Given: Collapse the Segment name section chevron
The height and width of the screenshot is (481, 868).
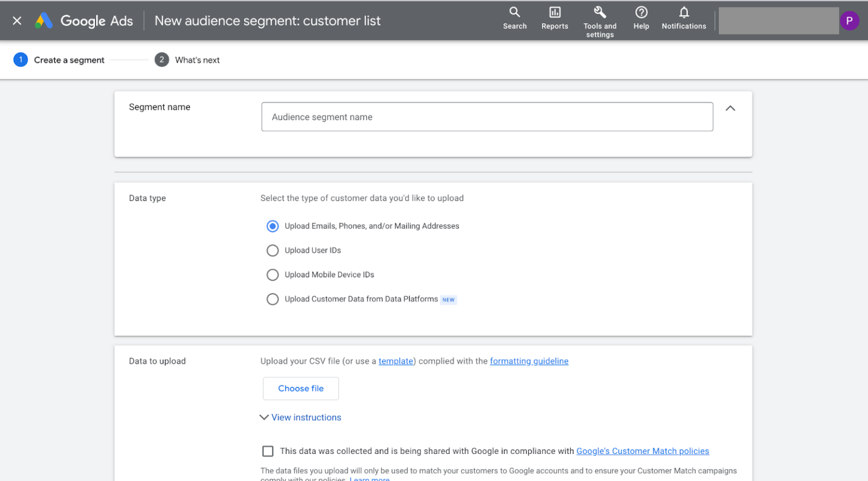Looking at the screenshot, I should 730,108.
